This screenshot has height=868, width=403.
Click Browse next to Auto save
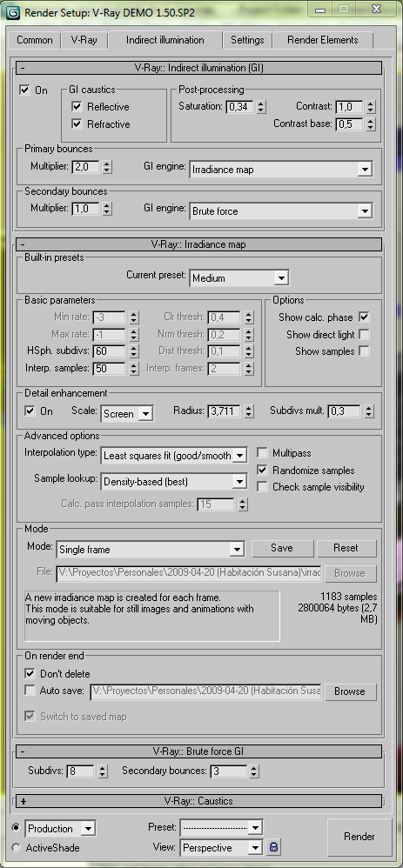click(x=350, y=691)
